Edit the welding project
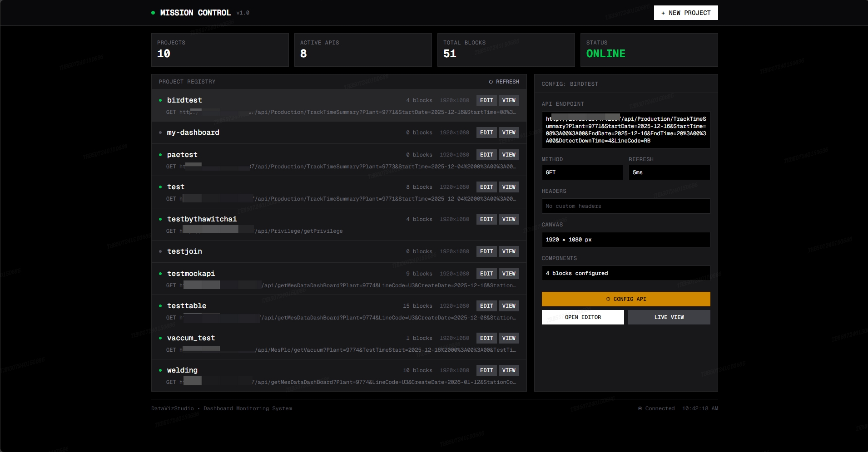Image resolution: width=868 pixels, height=452 pixels. click(486, 370)
